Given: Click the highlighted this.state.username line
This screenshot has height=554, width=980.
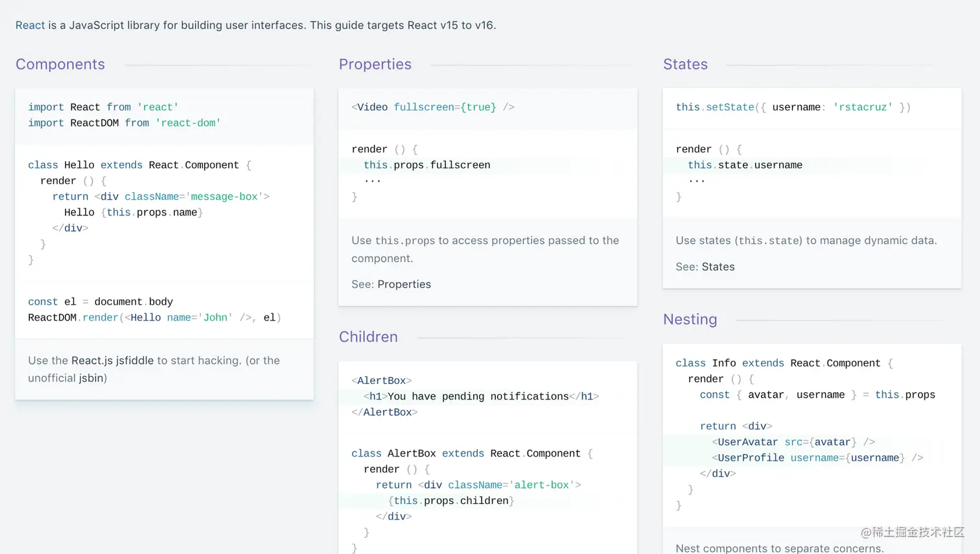Looking at the screenshot, I should click(x=745, y=165).
